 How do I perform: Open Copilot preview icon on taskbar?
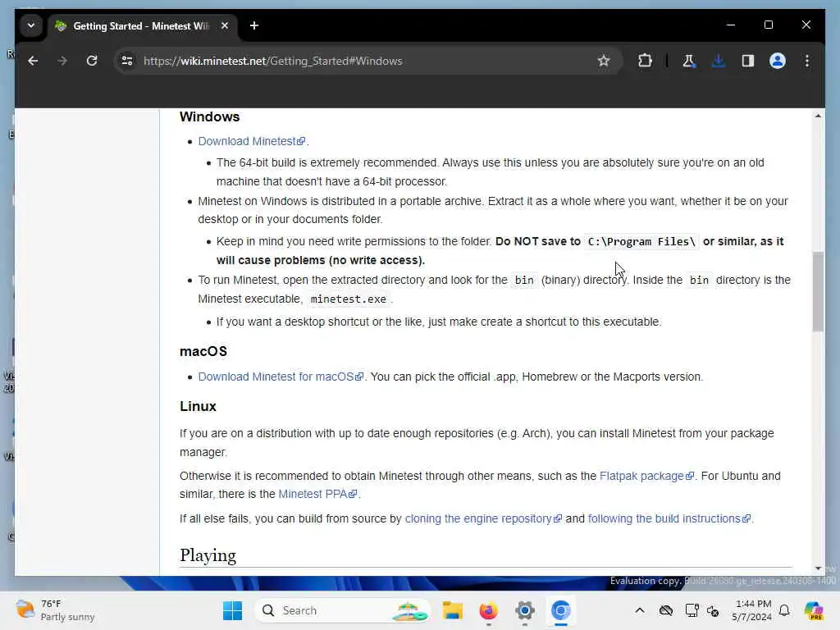814,610
